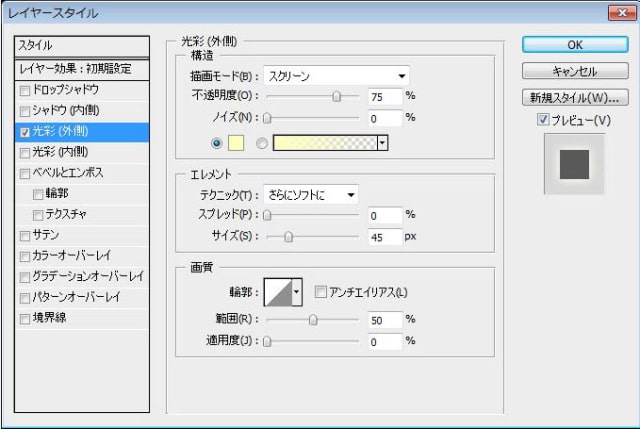
Task: Click the layer style preview thumbnail
Action: tap(574, 164)
